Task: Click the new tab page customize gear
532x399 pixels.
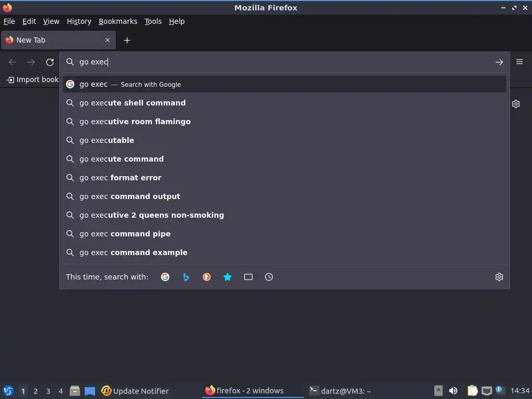Action: tap(516, 104)
